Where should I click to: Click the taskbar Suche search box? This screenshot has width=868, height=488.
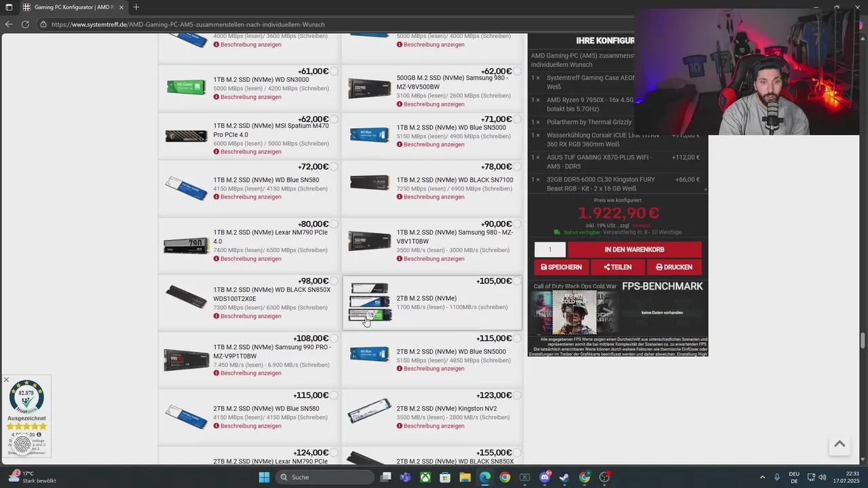tap(324, 477)
